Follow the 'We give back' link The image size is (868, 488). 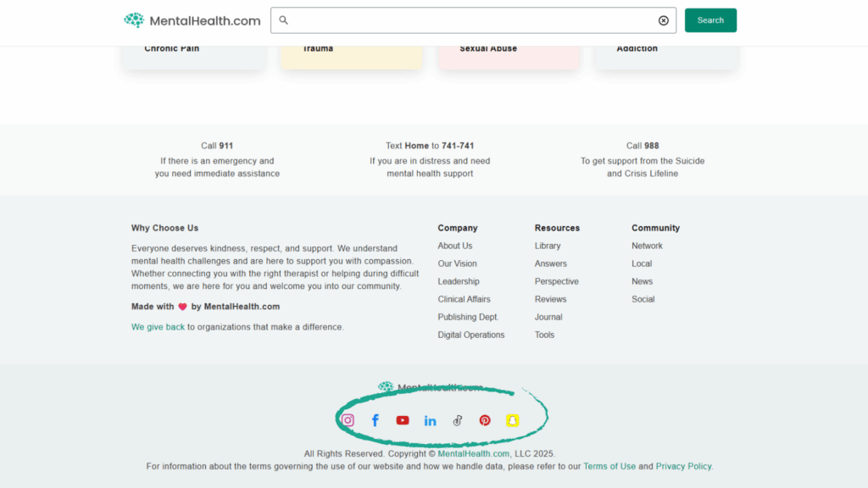pos(158,327)
